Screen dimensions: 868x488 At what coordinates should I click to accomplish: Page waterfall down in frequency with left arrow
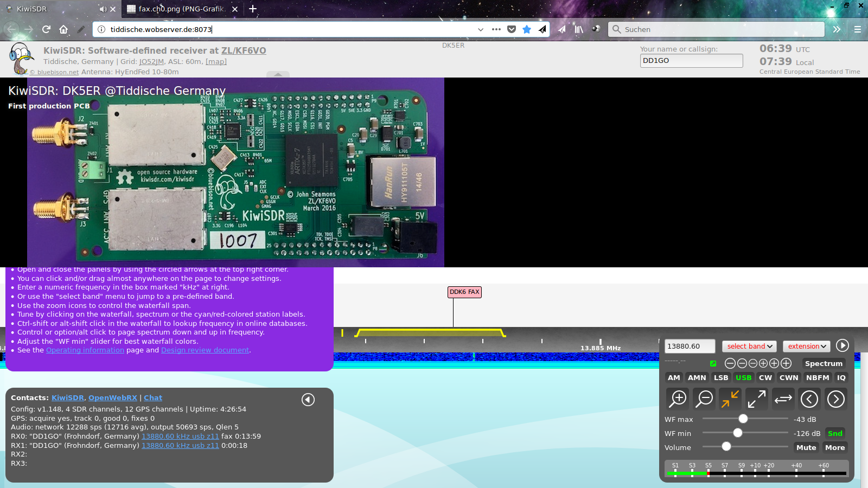coord(809,399)
